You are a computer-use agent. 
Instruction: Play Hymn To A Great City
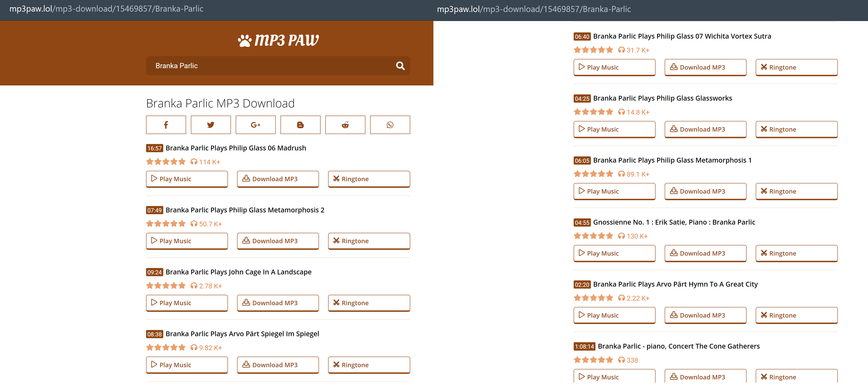[614, 315]
